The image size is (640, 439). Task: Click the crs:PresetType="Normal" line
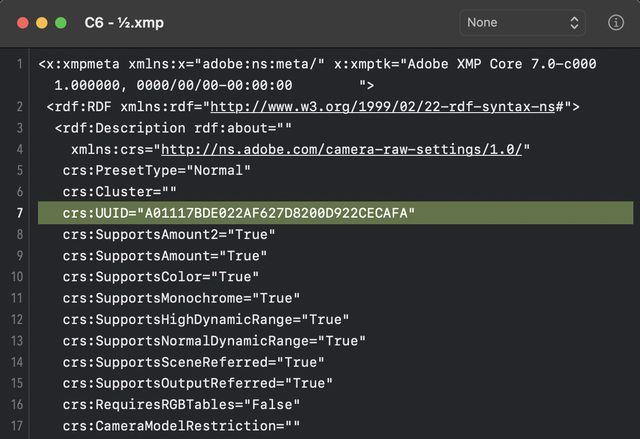pyautogui.click(x=156, y=171)
